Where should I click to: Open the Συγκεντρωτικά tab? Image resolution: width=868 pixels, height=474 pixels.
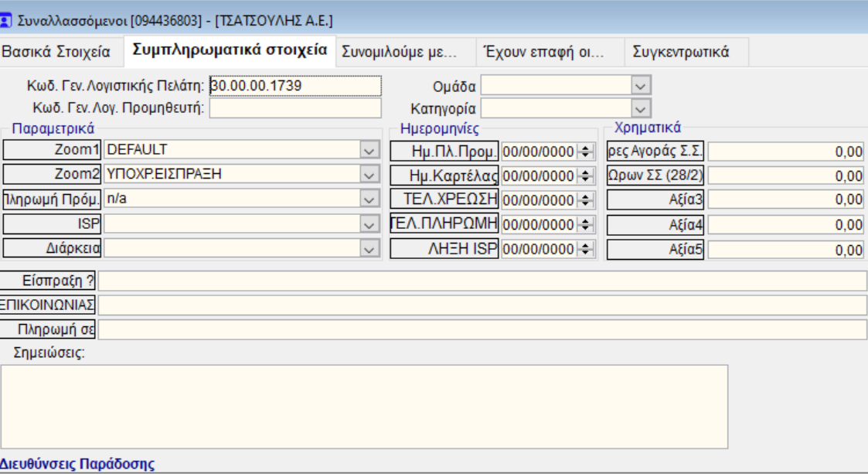pyautogui.click(x=680, y=53)
